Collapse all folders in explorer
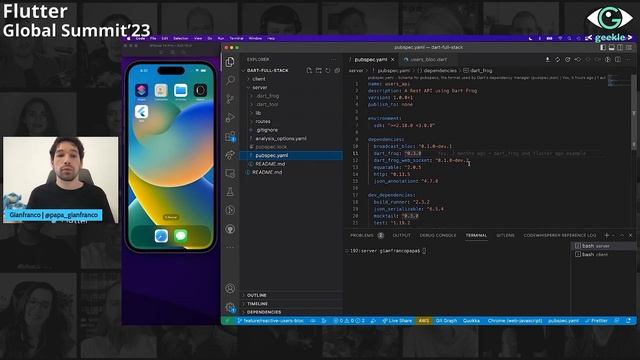The width and height of the screenshot is (640, 360). point(337,71)
